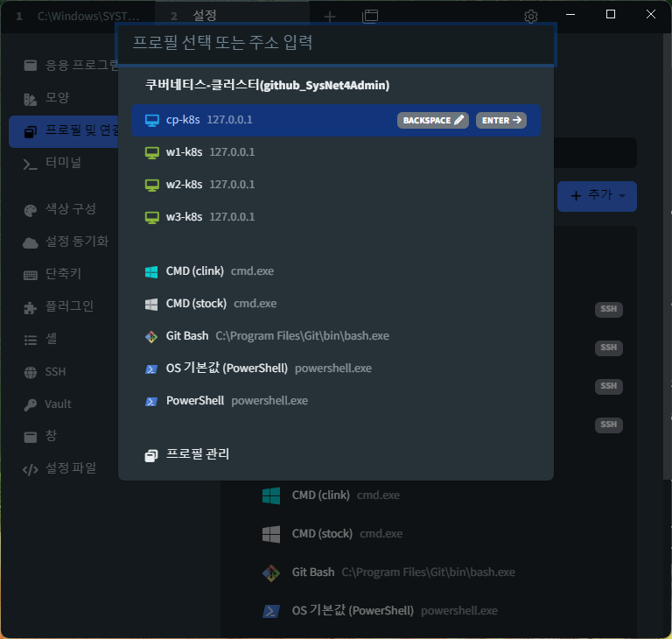This screenshot has height=639, width=672.
Task: Open settings via gear icon
Action: tap(530, 17)
